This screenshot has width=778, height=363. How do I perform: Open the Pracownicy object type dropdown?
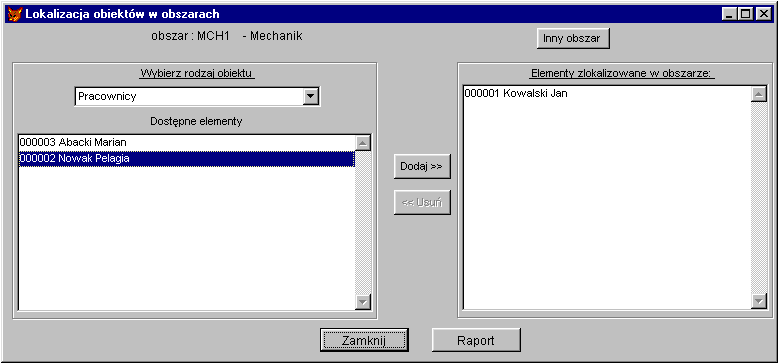pos(311,96)
